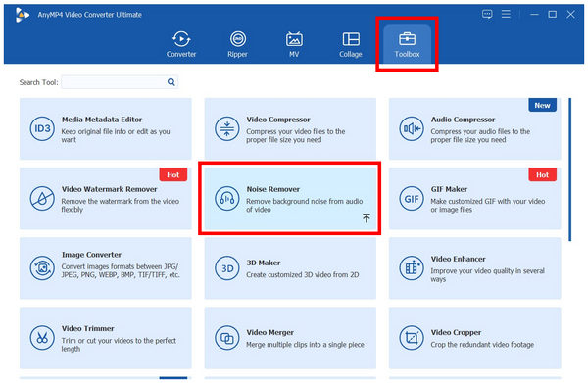Click the Noise Remover headphones icon

(227, 198)
